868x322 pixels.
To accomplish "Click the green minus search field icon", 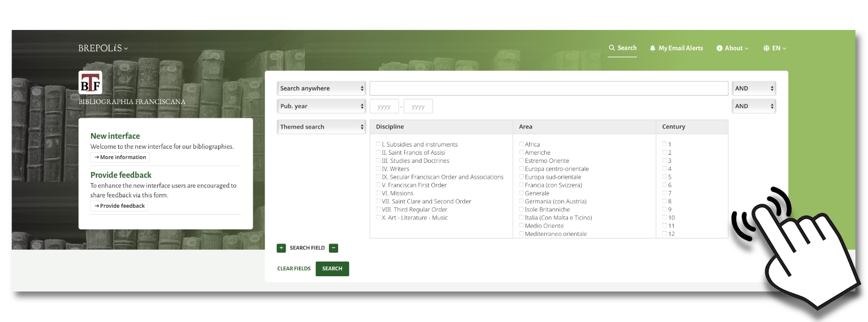I will pos(334,248).
